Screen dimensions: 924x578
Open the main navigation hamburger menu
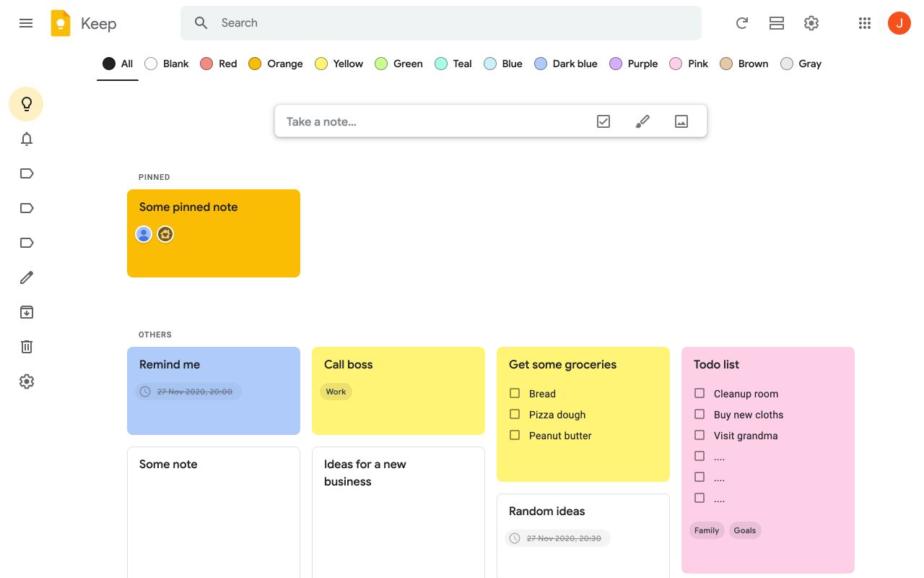coord(26,22)
